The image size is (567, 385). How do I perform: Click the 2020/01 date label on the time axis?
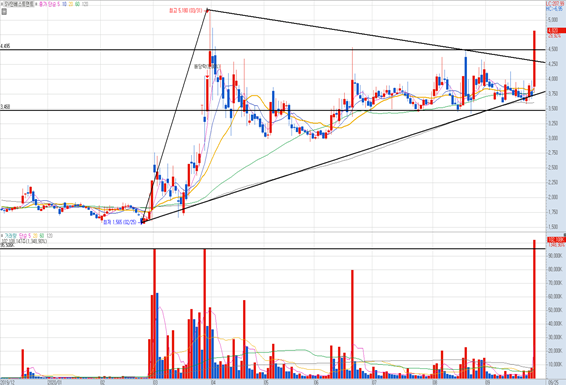55,382
